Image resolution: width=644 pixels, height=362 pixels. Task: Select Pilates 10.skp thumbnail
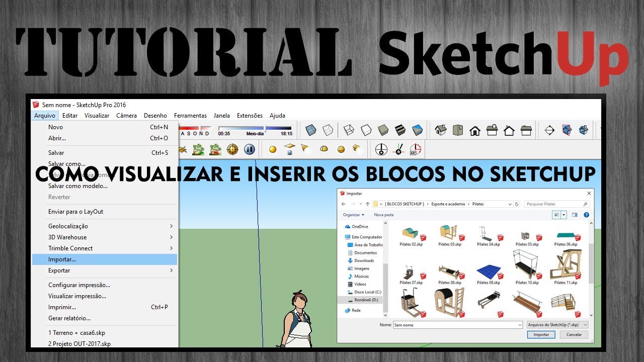[526, 267]
